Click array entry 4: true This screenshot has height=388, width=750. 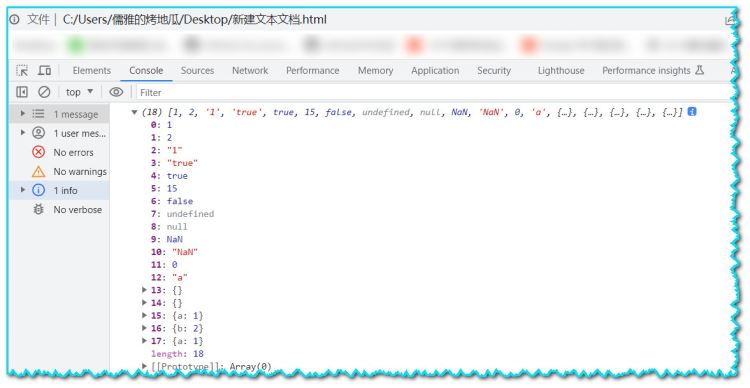pyautogui.click(x=169, y=176)
